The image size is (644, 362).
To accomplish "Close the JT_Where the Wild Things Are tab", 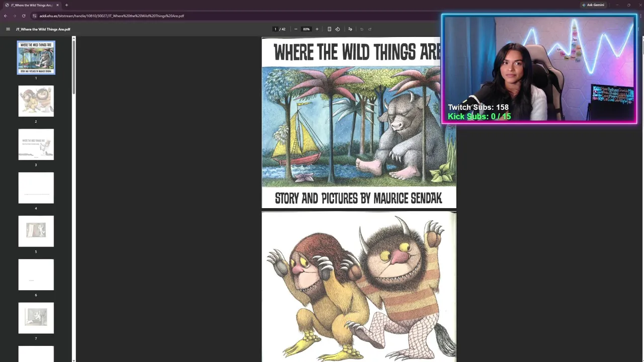I will tap(57, 5).
